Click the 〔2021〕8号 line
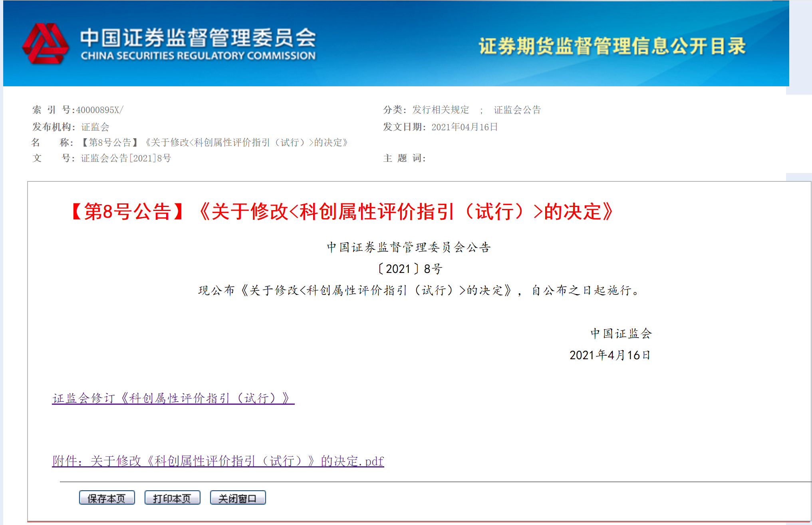 pyautogui.click(x=409, y=269)
